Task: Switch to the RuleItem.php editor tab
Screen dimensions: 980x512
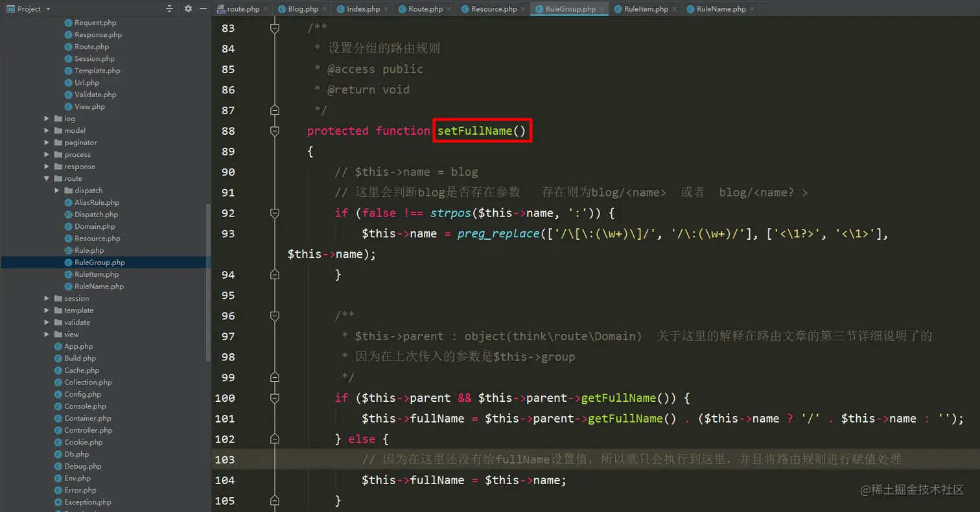Action: 646,9
